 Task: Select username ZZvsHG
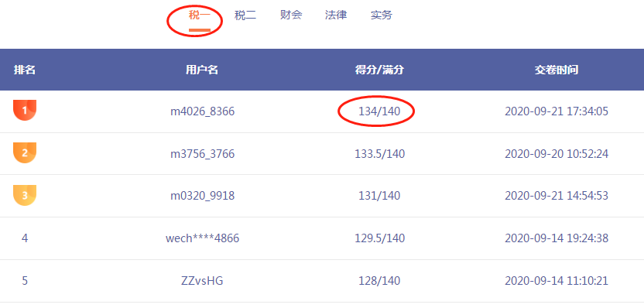point(203,281)
